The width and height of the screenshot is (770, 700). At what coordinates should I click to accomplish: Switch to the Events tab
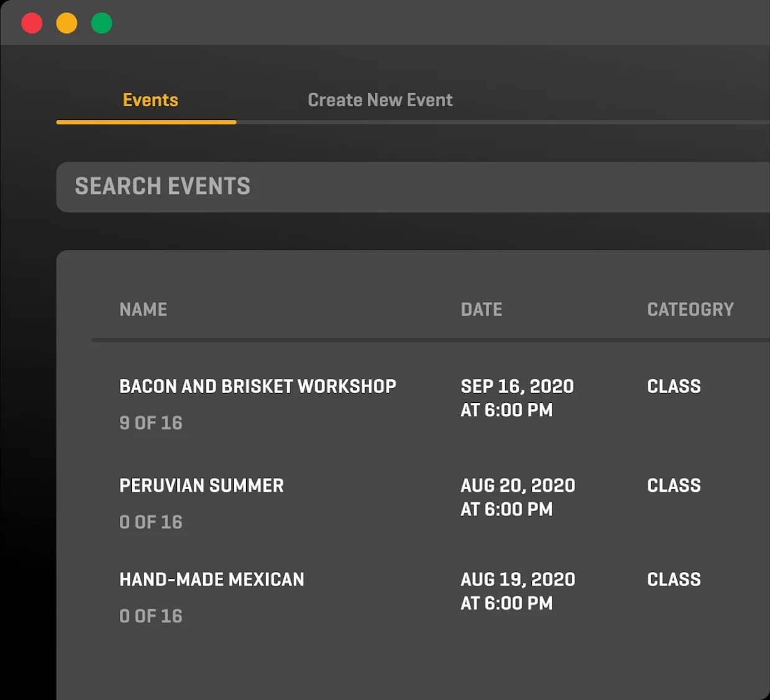pos(150,100)
